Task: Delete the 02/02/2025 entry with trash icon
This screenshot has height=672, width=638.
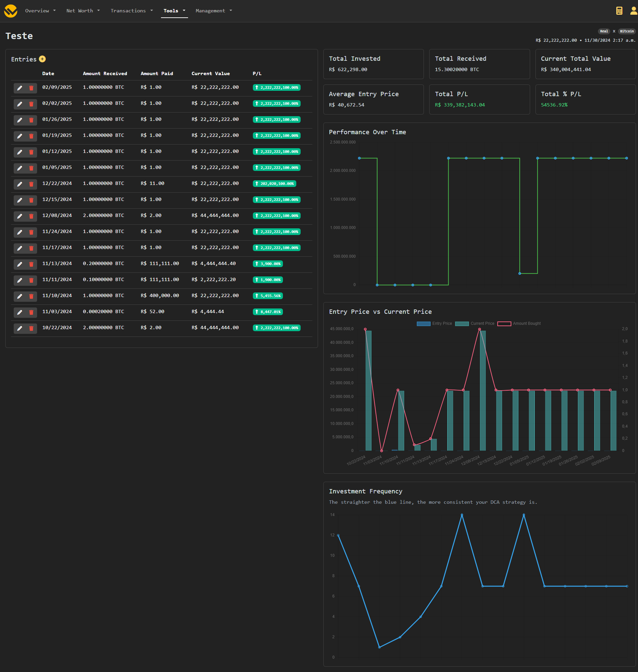Action: (x=31, y=104)
